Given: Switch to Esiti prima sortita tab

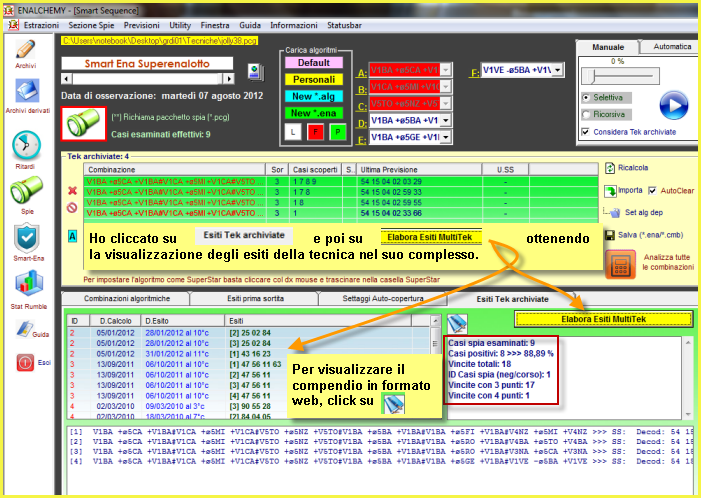Looking at the screenshot, I should (x=255, y=298).
